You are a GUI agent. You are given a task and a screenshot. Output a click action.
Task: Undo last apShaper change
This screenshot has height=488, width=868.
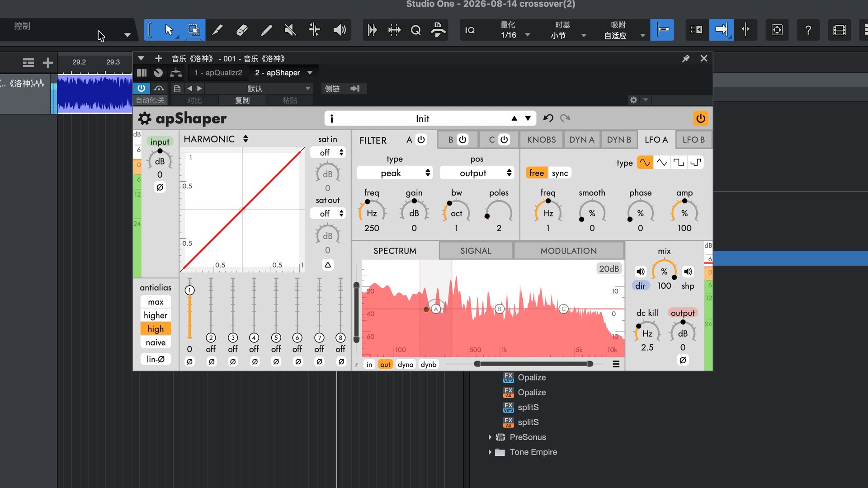coord(548,118)
